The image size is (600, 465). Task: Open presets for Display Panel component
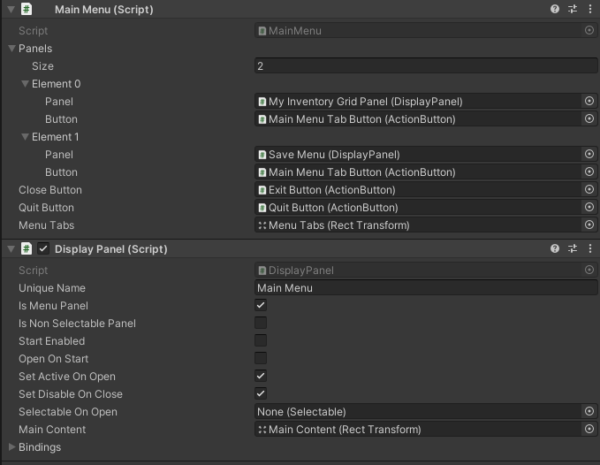572,248
